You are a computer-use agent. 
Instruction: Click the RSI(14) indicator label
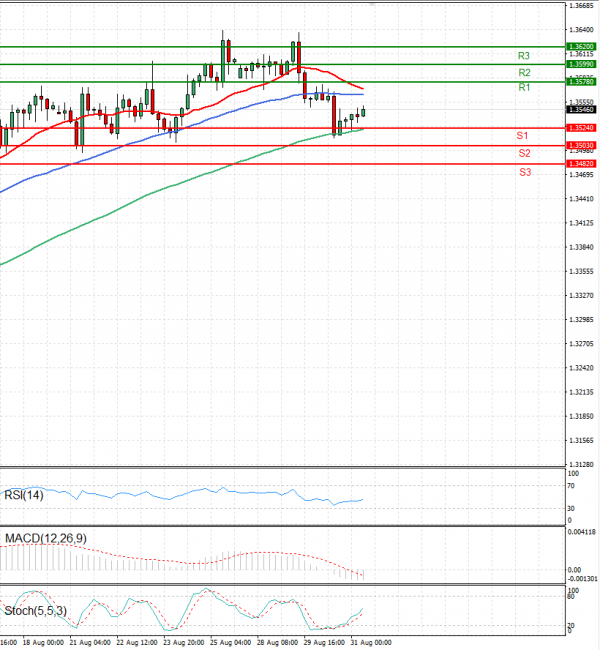(24, 495)
